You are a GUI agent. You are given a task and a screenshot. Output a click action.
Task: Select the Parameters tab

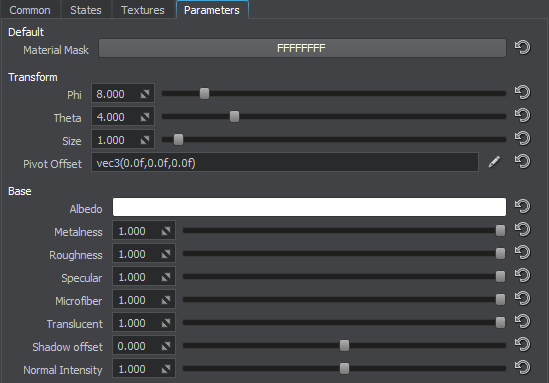[212, 10]
